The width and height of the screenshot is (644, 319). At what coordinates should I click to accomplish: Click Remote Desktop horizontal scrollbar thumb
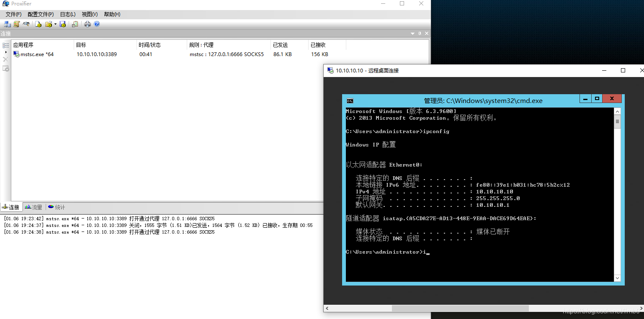(x=460, y=309)
